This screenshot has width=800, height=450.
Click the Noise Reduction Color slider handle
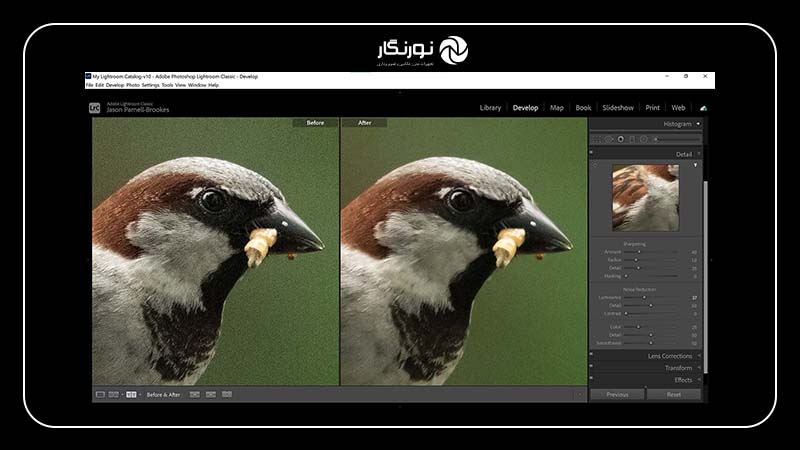[x=638, y=327]
